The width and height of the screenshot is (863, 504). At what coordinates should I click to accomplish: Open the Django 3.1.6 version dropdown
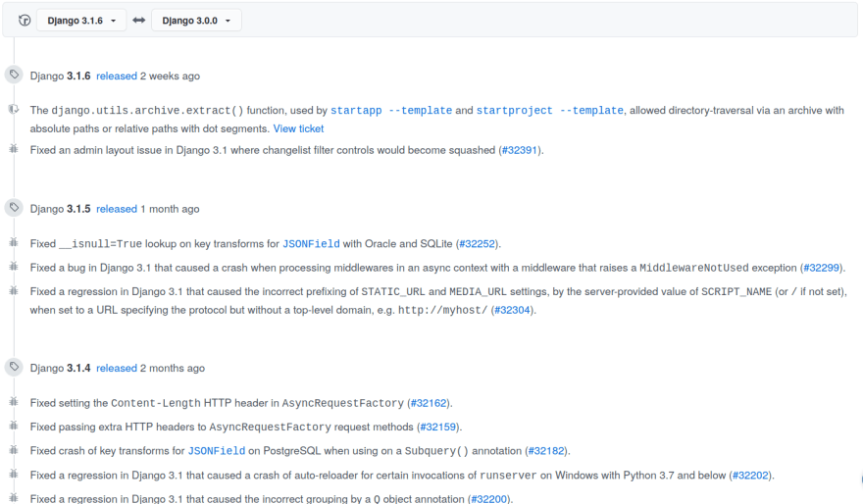pos(81,21)
